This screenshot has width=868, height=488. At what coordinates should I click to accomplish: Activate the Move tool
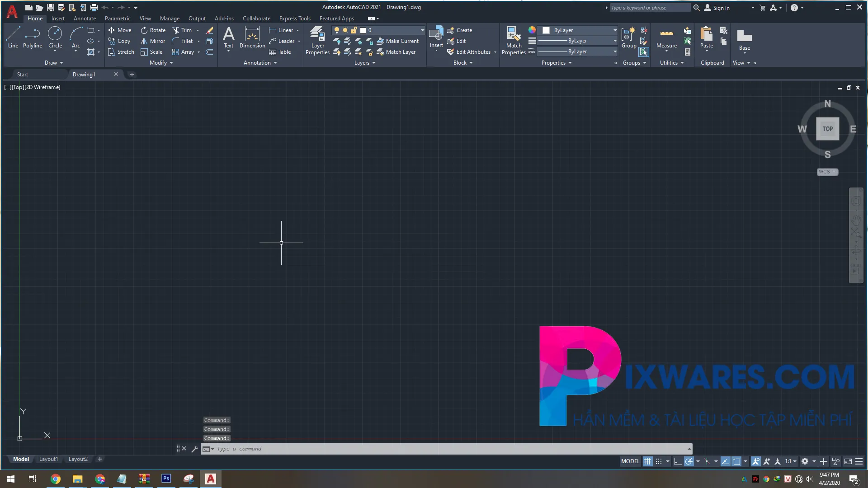119,30
